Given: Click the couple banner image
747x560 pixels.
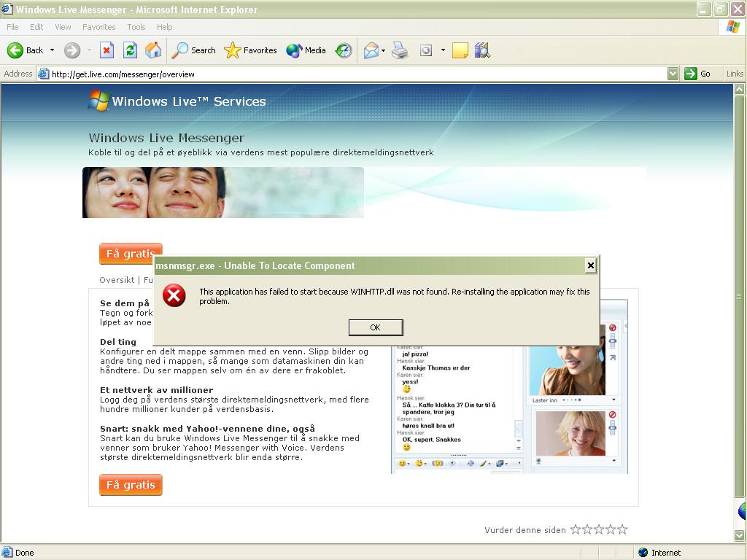Looking at the screenshot, I should tap(223, 192).
